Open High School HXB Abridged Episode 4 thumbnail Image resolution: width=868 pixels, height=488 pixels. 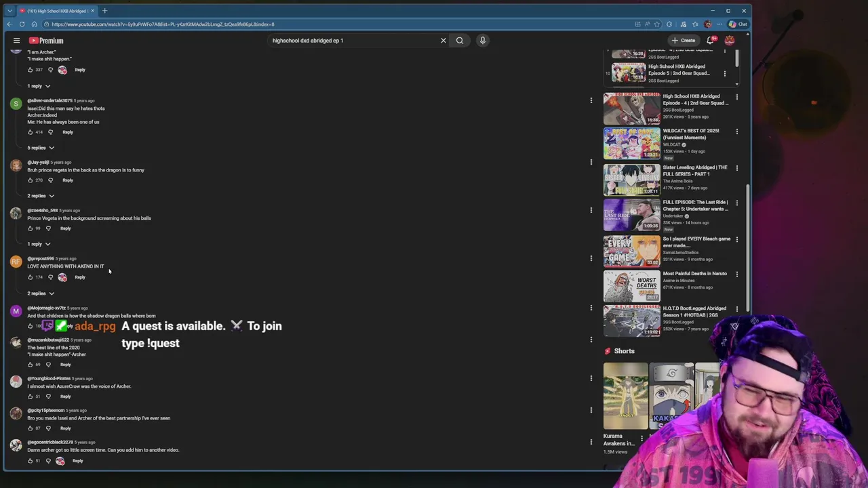pos(631,108)
